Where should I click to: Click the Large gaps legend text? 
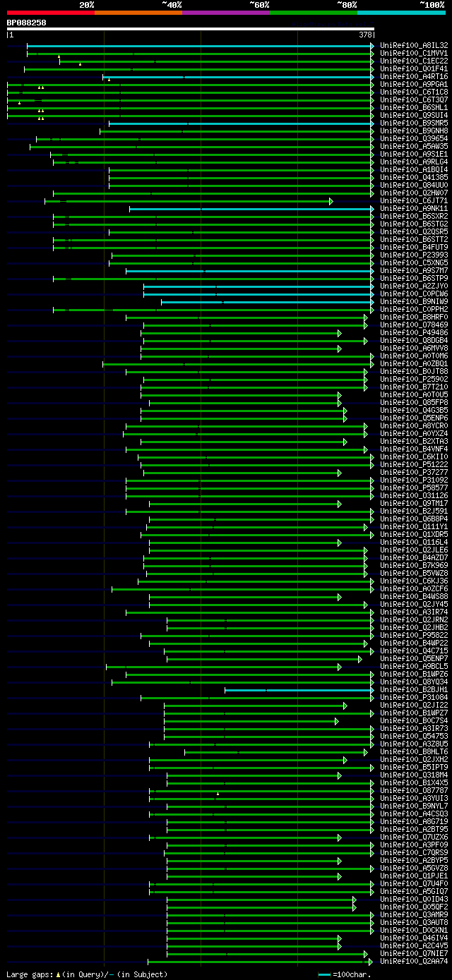click(x=88, y=974)
